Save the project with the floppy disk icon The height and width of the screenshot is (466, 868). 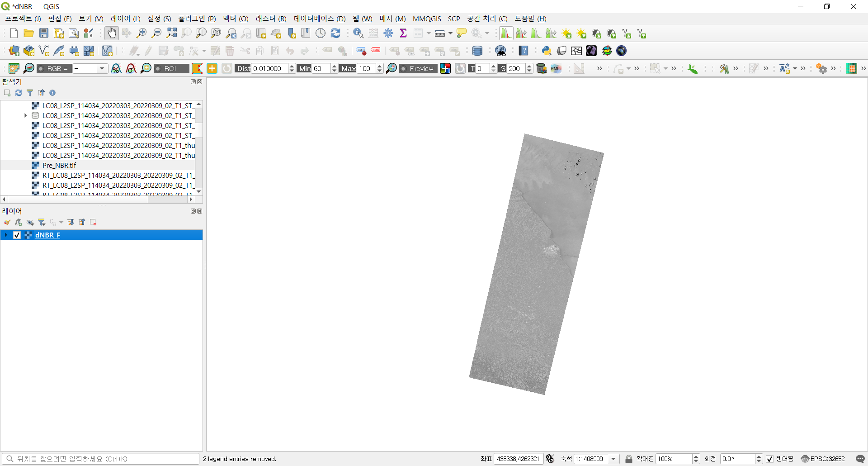click(x=43, y=33)
